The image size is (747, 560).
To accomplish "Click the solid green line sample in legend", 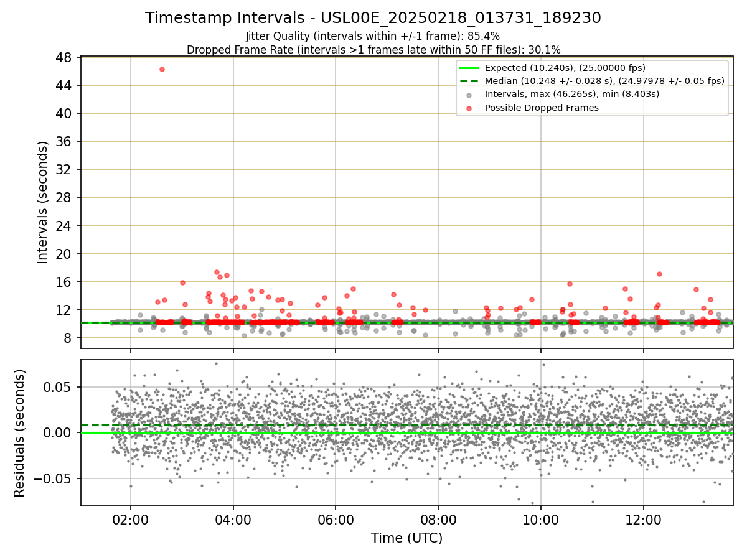I will pyautogui.click(x=469, y=68).
